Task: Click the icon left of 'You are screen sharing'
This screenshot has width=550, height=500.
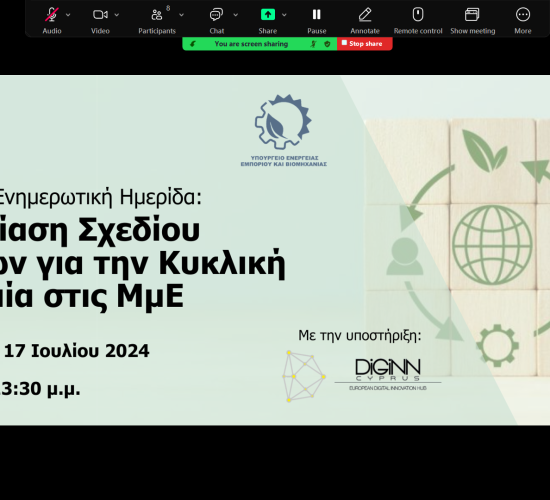Action: tap(193, 44)
